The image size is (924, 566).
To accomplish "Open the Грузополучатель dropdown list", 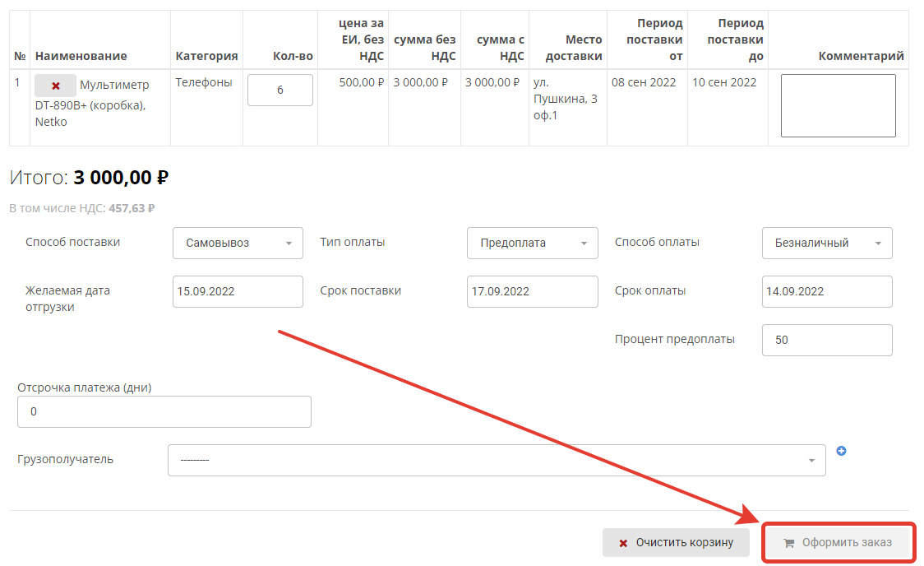I will 496,460.
